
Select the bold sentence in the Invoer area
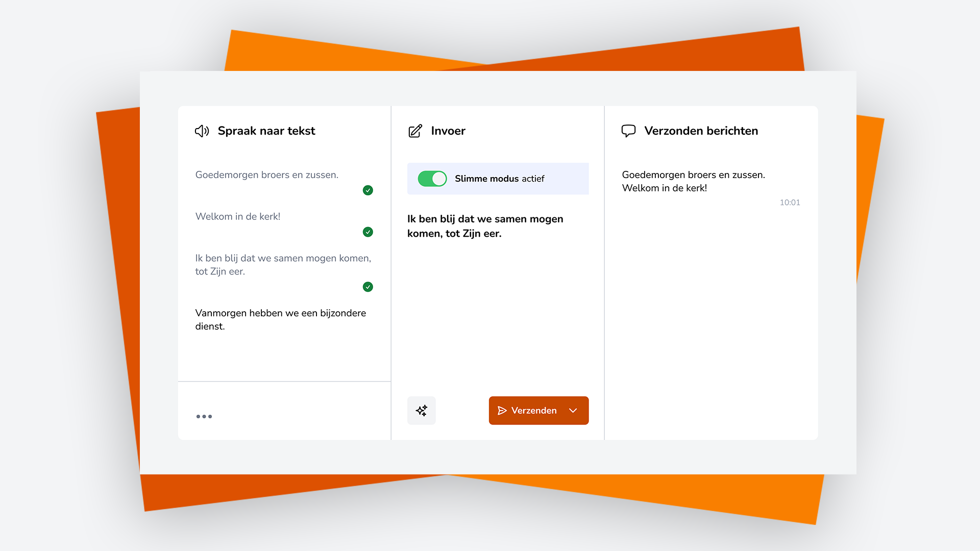point(485,226)
